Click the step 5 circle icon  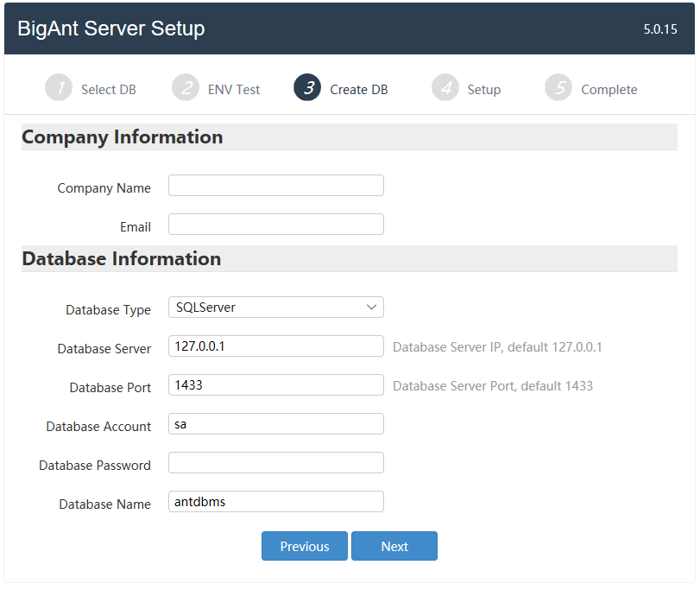(558, 87)
